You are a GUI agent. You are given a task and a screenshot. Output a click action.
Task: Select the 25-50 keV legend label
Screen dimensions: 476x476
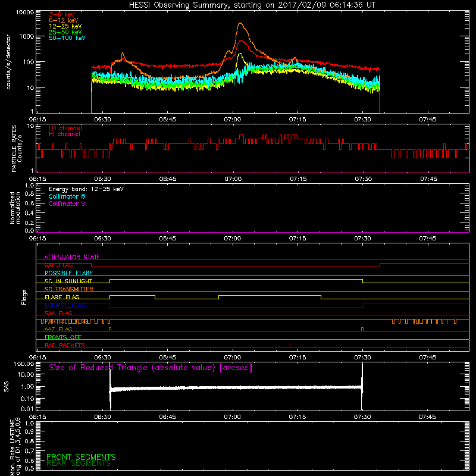pyautogui.click(x=65, y=32)
